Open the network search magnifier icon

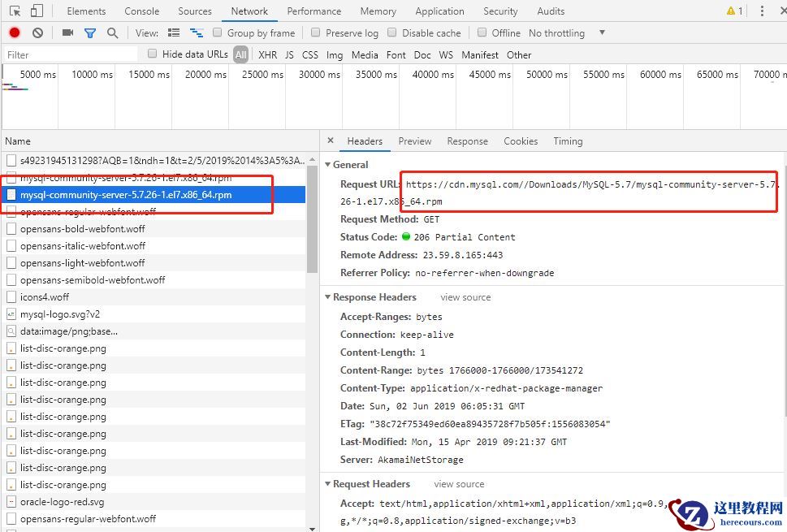(x=112, y=33)
